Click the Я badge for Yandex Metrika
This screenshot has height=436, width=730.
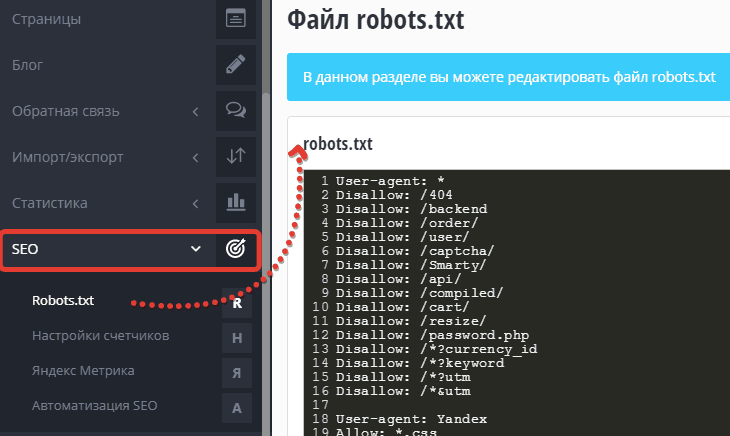(237, 371)
